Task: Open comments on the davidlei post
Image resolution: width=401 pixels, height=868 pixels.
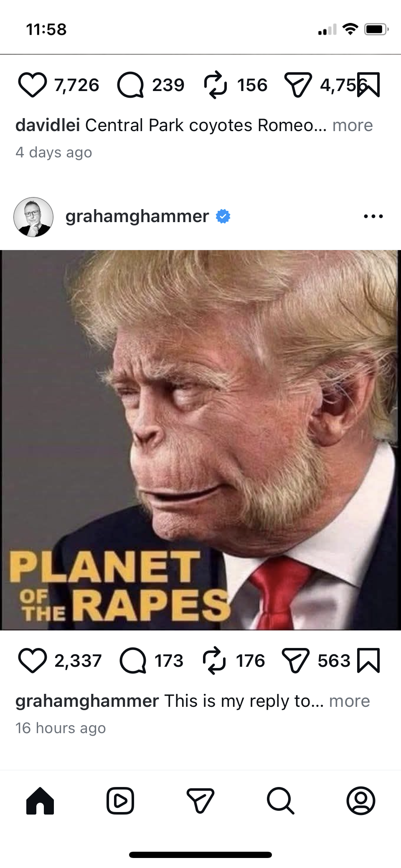Action: click(x=130, y=85)
